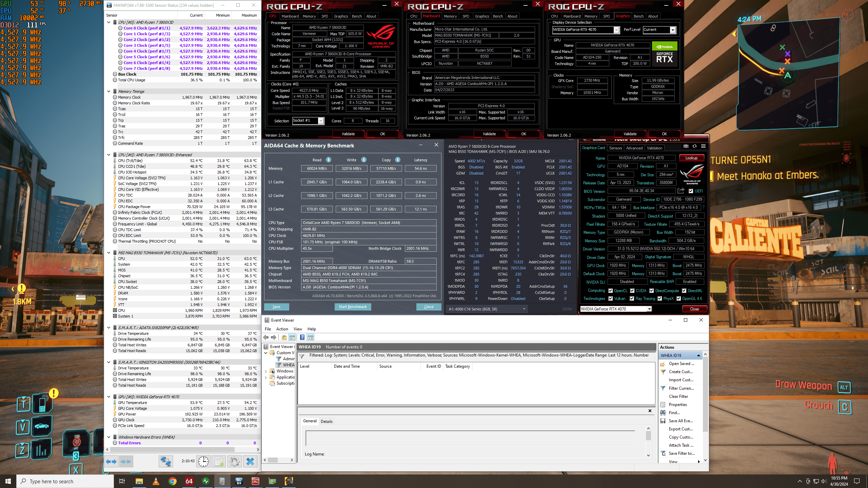Open Advanced tab in GPU-Z

tap(634, 148)
